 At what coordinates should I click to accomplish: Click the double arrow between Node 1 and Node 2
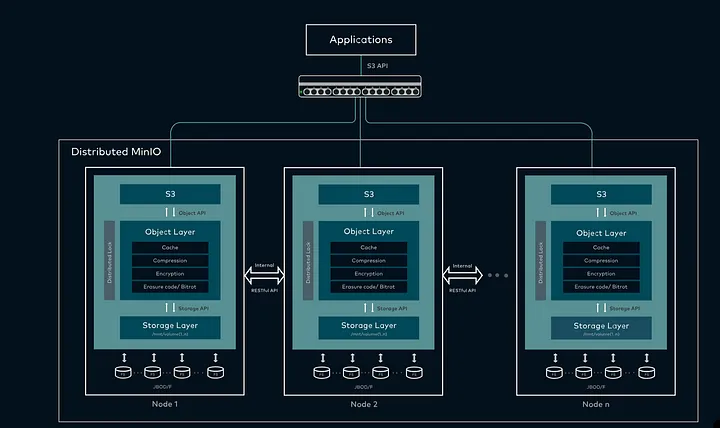[264, 276]
